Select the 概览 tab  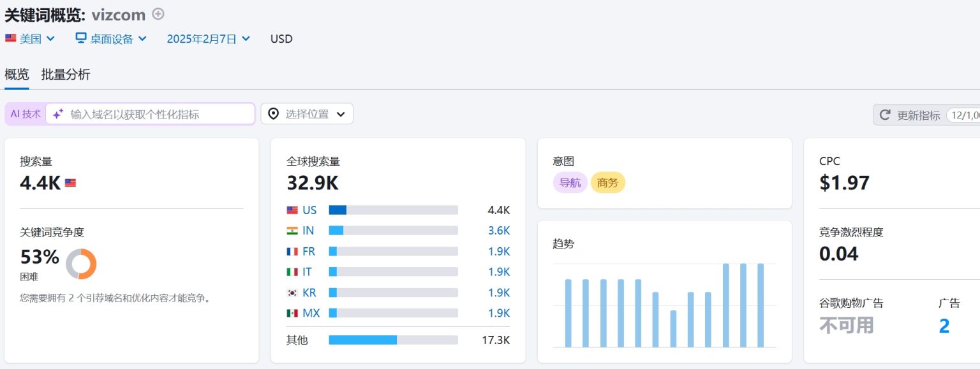[x=17, y=75]
